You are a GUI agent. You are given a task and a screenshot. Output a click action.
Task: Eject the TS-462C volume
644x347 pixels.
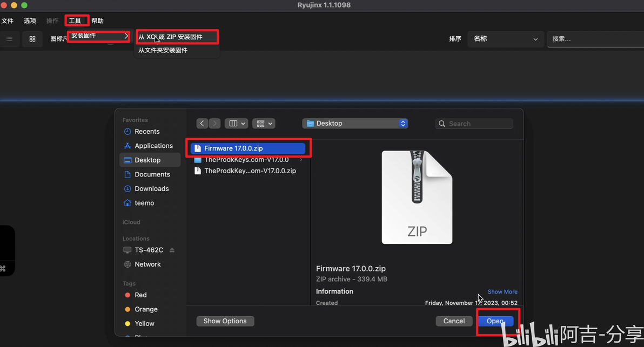172,250
